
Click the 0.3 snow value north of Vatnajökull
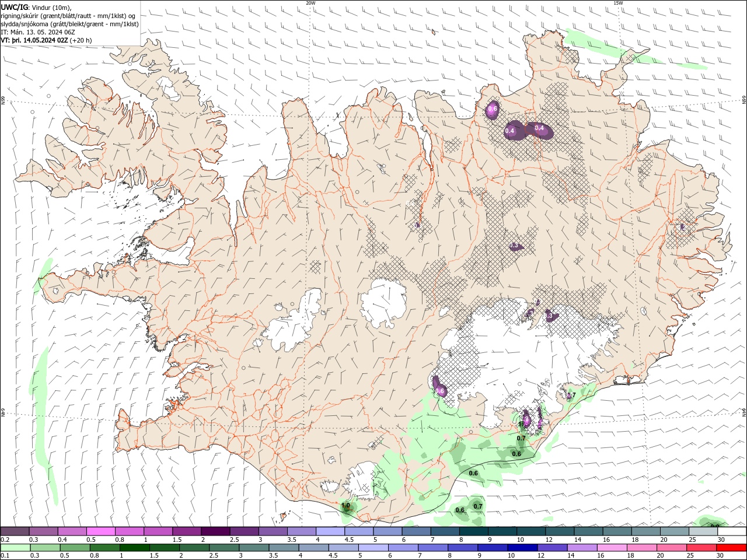[x=549, y=316]
